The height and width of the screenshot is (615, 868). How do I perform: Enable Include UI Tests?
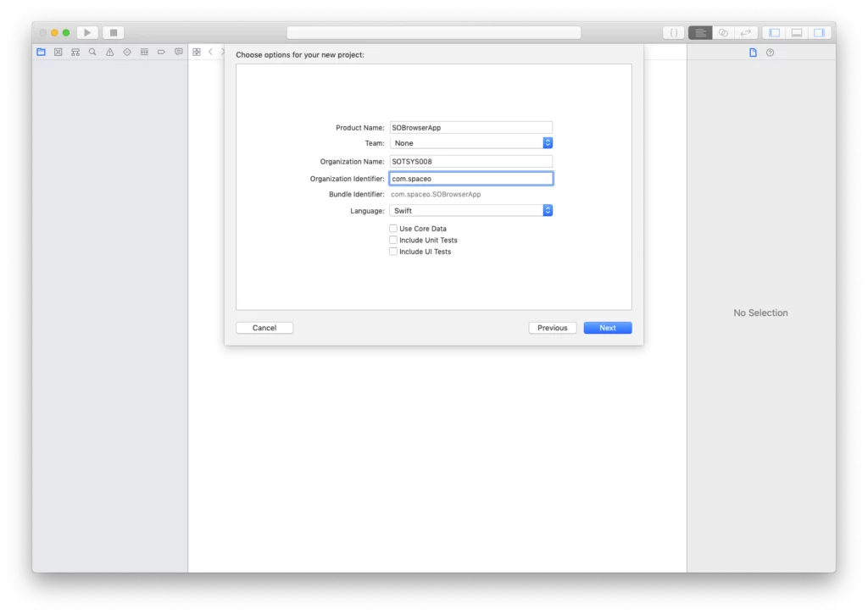(393, 251)
